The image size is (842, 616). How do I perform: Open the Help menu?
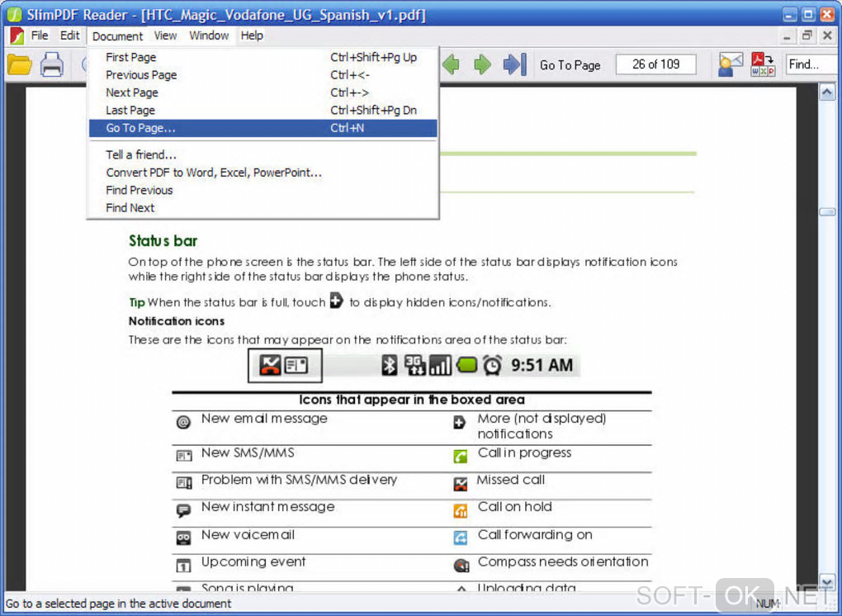tap(251, 36)
